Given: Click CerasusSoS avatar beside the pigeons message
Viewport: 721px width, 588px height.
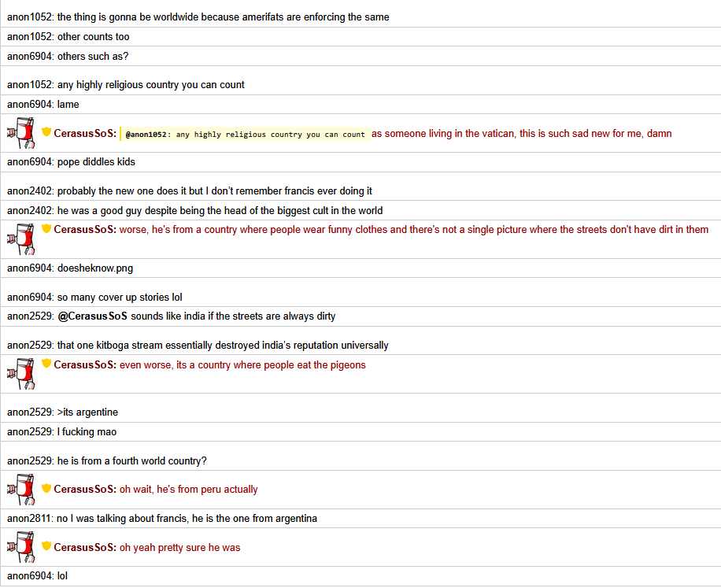Looking at the screenshot, I should click(21, 374).
